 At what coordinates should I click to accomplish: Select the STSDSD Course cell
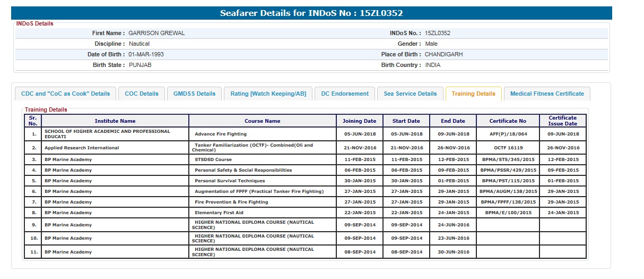click(213, 159)
